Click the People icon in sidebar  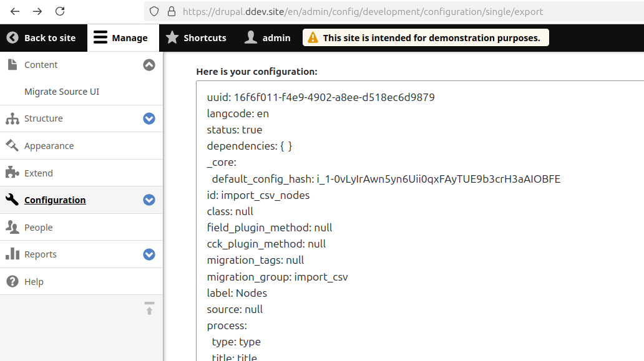[x=12, y=227]
